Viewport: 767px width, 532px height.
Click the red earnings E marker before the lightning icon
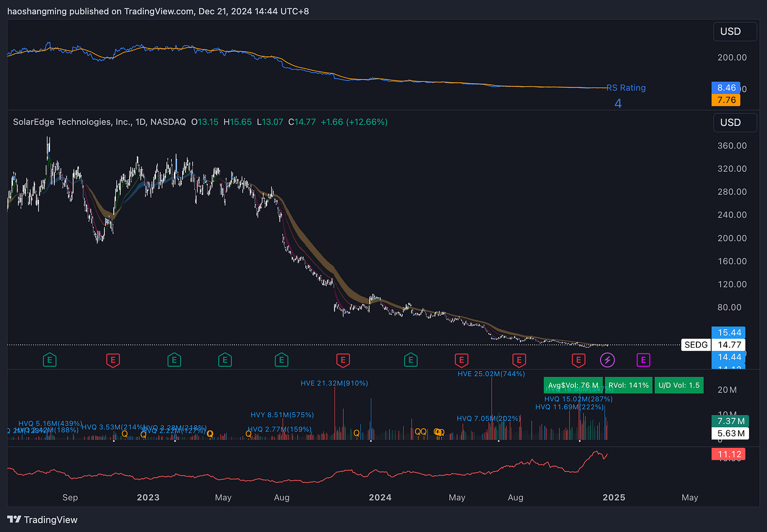coord(578,360)
